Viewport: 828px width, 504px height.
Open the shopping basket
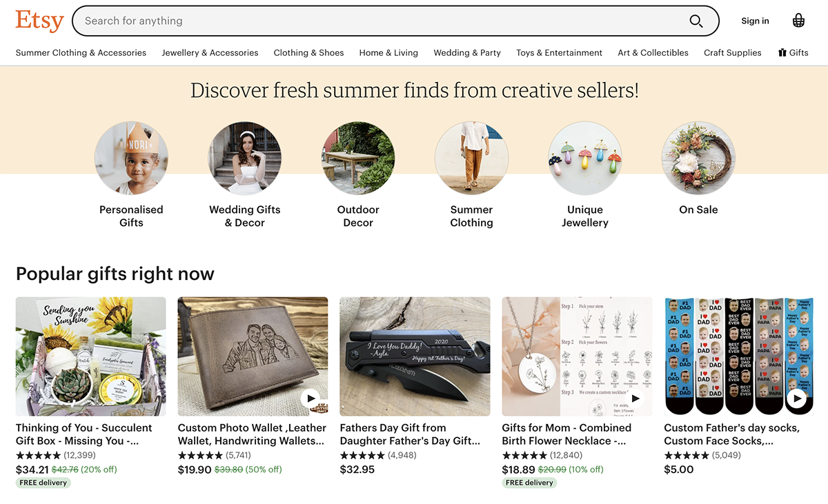coord(798,21)
